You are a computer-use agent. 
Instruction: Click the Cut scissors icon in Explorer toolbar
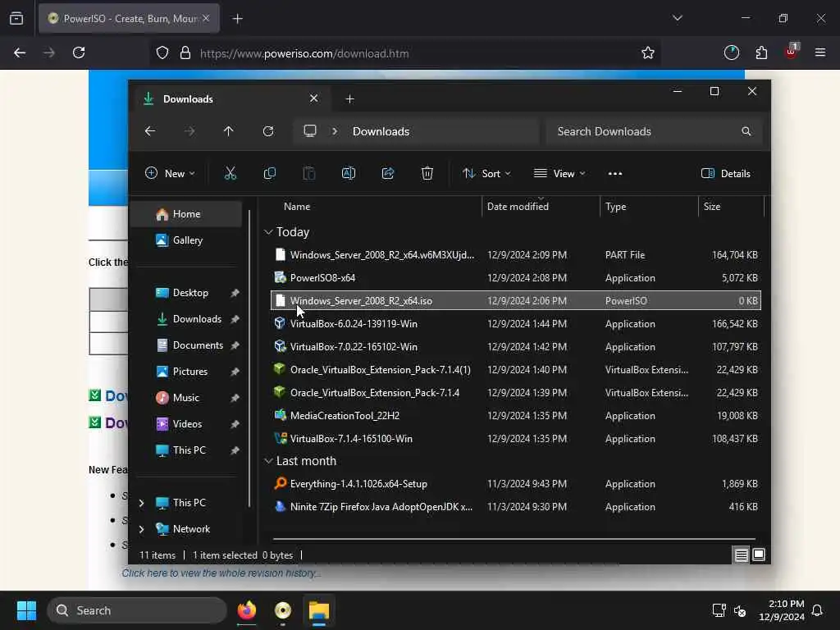tap(230, 173)
